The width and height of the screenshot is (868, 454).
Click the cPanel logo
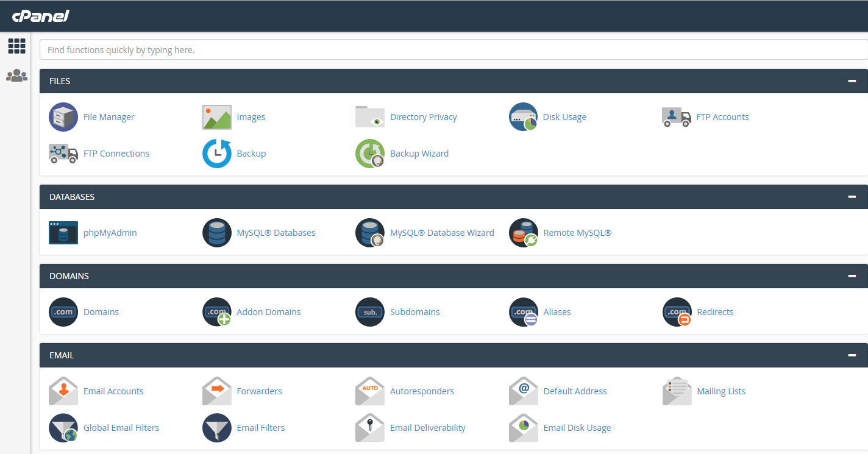[41, 15]
